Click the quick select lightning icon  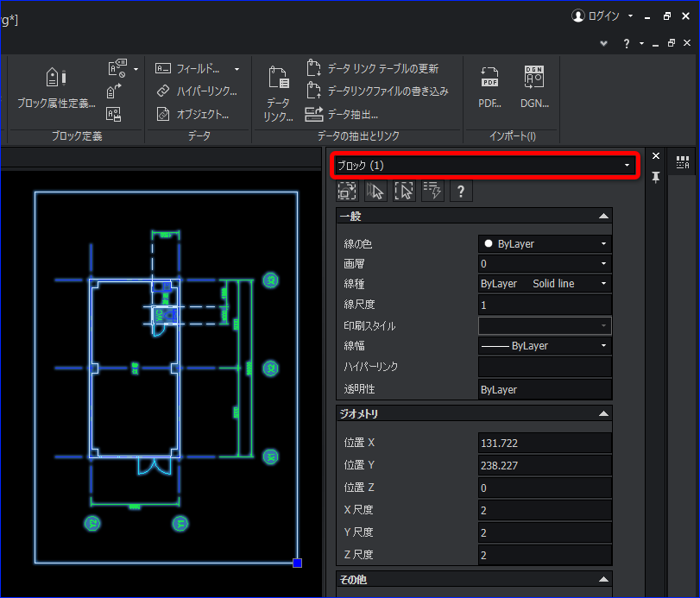pos(432,191)
